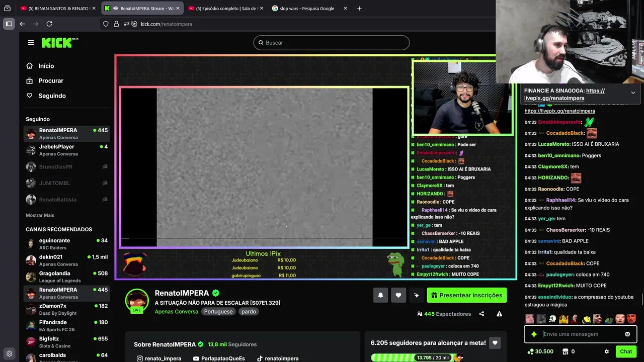This screenshot has width=644, height=362.
Task: Close the Episódio completo YouTube tab
Action: coord(261,8)
